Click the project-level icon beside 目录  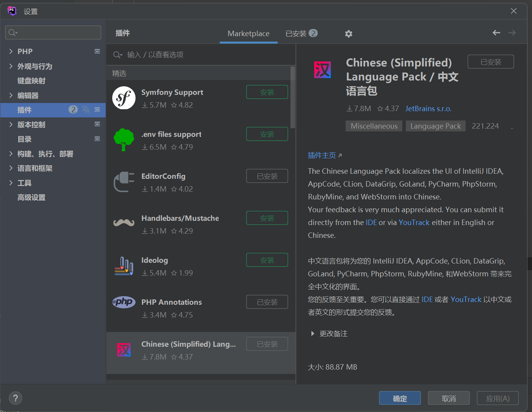(97, 139)
